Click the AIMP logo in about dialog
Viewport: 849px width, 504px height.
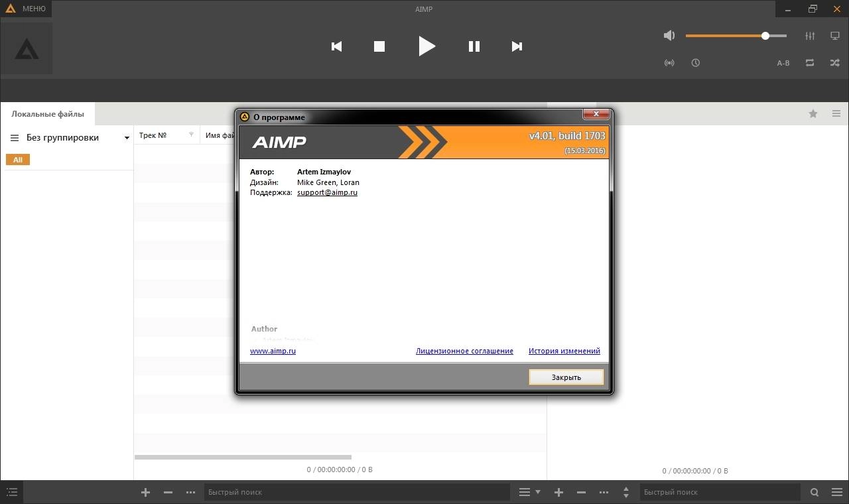coord(279,142)
